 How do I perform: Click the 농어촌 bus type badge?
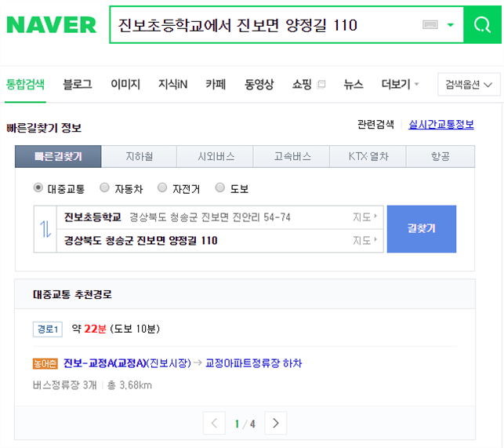[45, 364]
